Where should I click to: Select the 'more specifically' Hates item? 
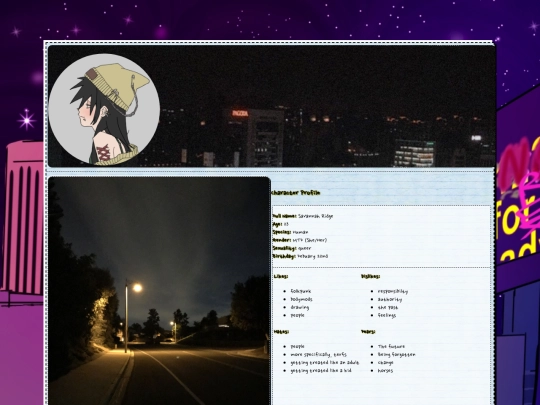pyautogui.click(x=319, y=354)
